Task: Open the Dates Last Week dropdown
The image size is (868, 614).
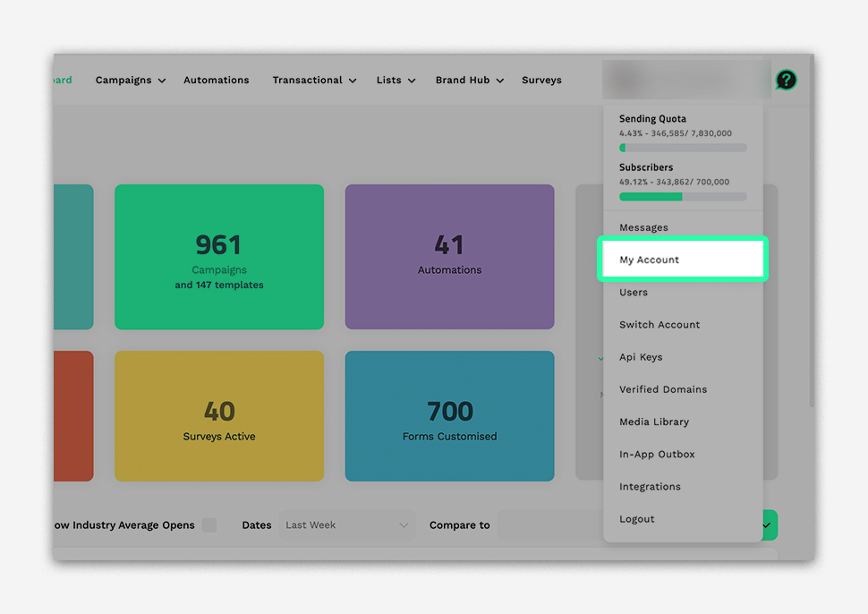Action: click(346, 525)
